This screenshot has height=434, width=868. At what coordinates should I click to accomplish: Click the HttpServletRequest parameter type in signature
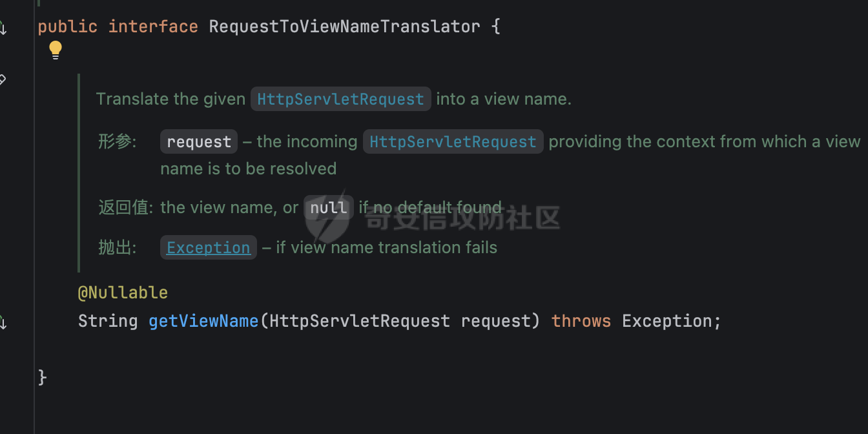point(360,321)
